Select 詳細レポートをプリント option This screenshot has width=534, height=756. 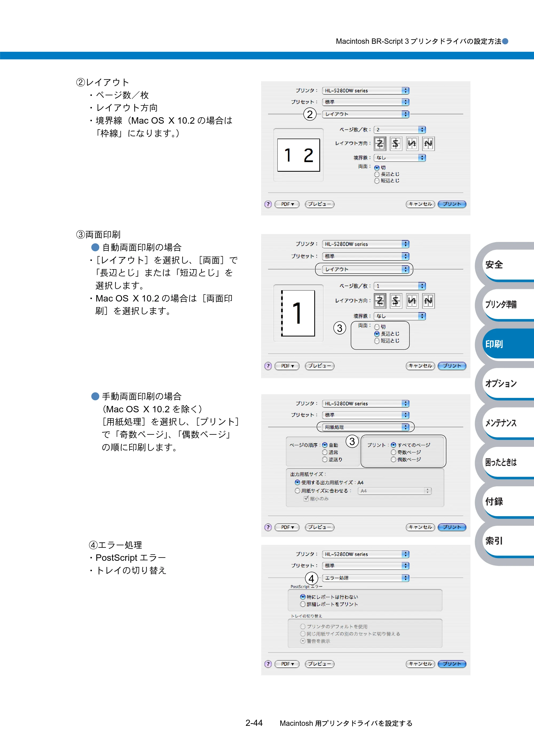(x=303, y=604)
